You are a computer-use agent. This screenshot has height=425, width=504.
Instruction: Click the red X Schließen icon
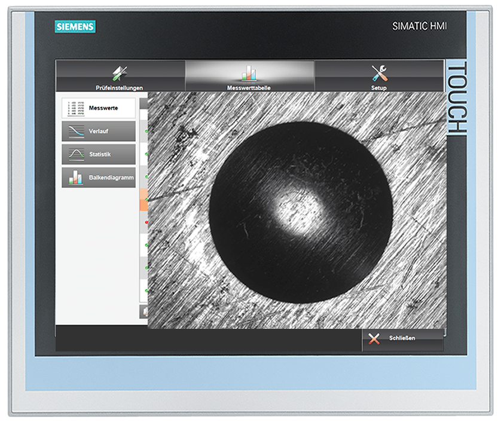click(374, 339)
